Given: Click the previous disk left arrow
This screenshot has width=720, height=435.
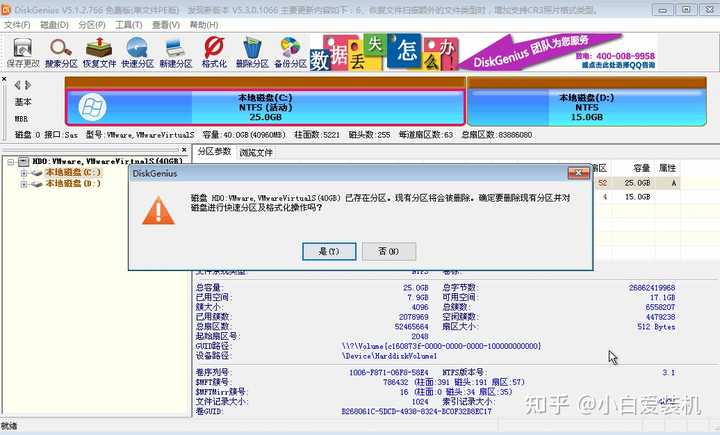Looking at the screenshot, I should click(17, 85).
